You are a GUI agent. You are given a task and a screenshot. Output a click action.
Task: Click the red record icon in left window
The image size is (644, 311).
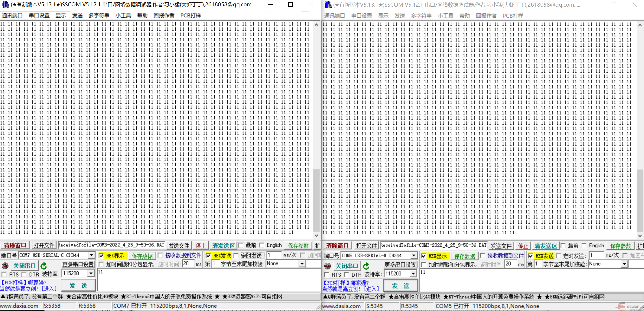5,266
